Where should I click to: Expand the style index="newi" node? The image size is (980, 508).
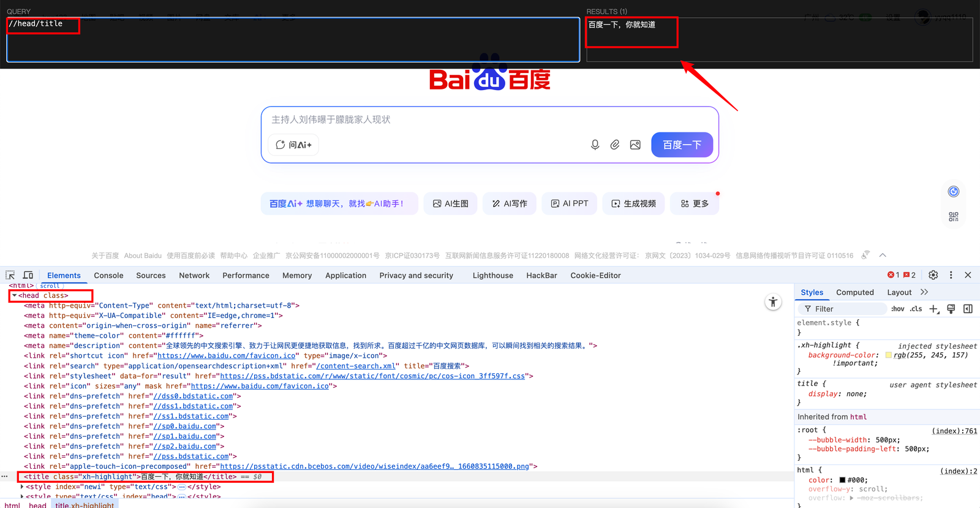(x=22, y=487)
